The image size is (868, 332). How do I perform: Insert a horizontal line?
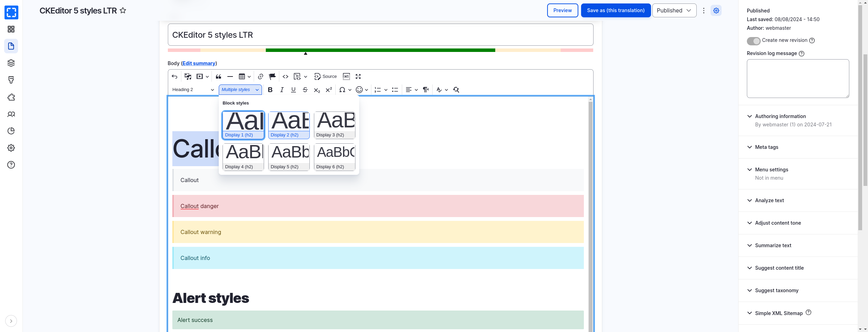pyautogui.click(x=230, y=77)
